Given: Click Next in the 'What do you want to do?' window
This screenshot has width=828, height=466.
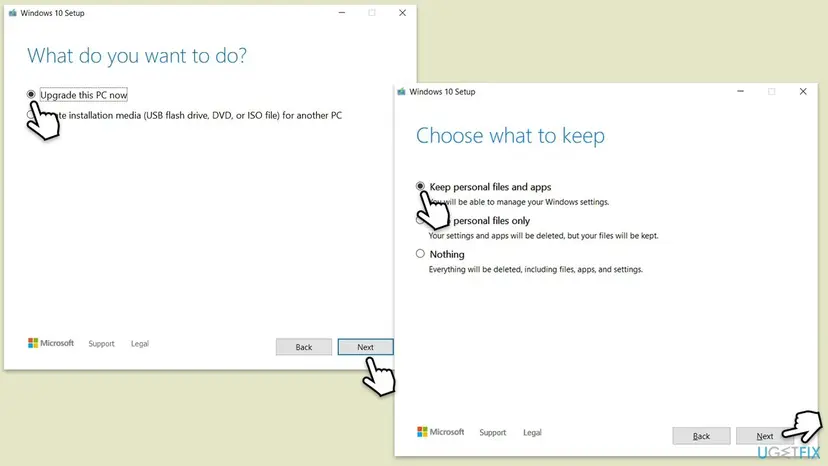Looking at the screenshot, I should tap(365, 347).
